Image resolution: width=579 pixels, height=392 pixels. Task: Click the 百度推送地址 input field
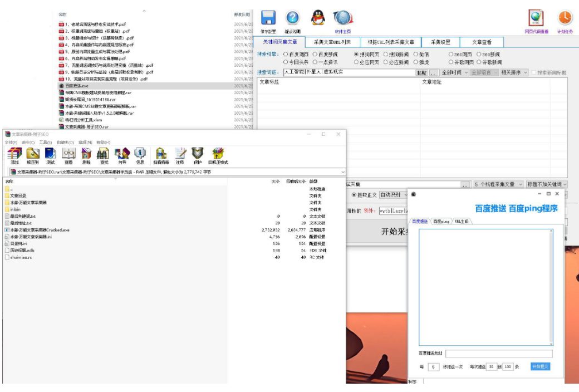[499, 354]
